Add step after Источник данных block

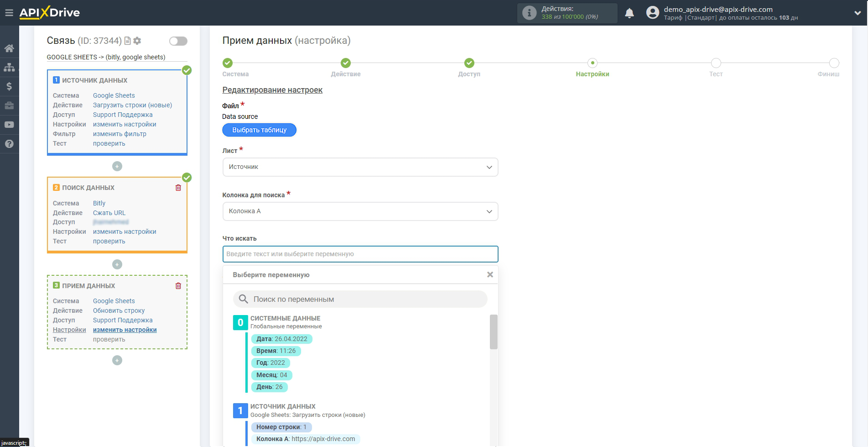(x=117, y=166)
